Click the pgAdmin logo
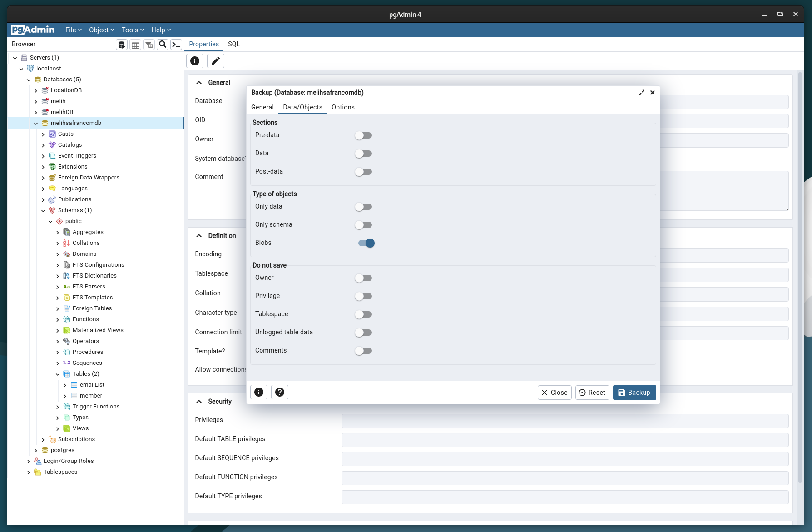Image resolution: width=812 pixels, height=532 pixels. 33,30
